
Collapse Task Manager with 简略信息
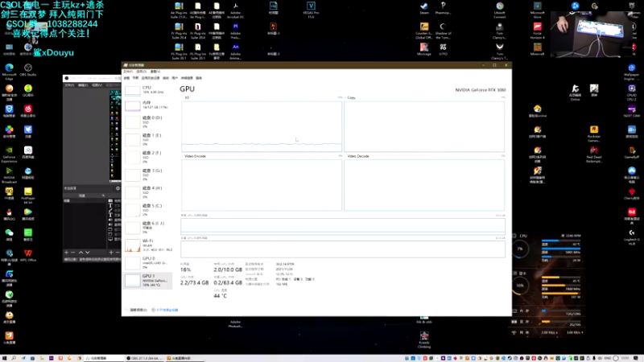pos(136,310)
